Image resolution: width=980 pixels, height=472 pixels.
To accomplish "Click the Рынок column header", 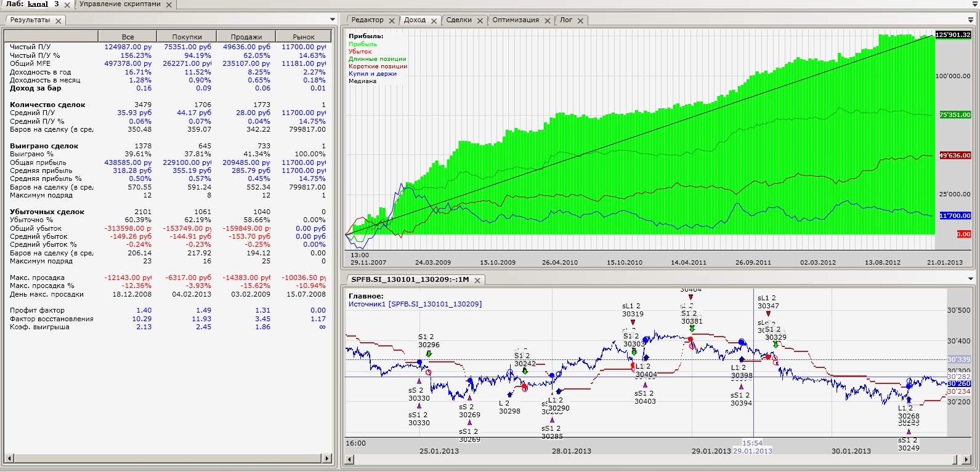I will [304, 37].
